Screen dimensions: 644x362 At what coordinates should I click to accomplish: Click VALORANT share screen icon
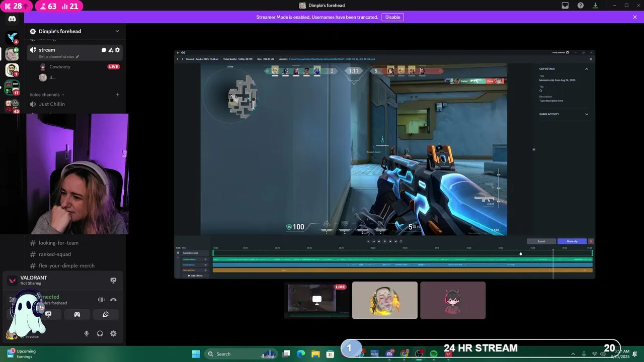tap(113, 281)
